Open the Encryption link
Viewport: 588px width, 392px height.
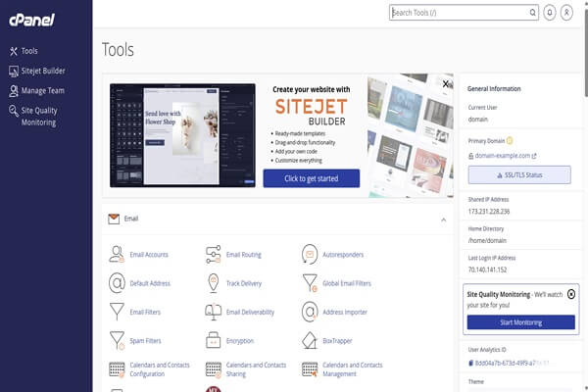point(240,341)
